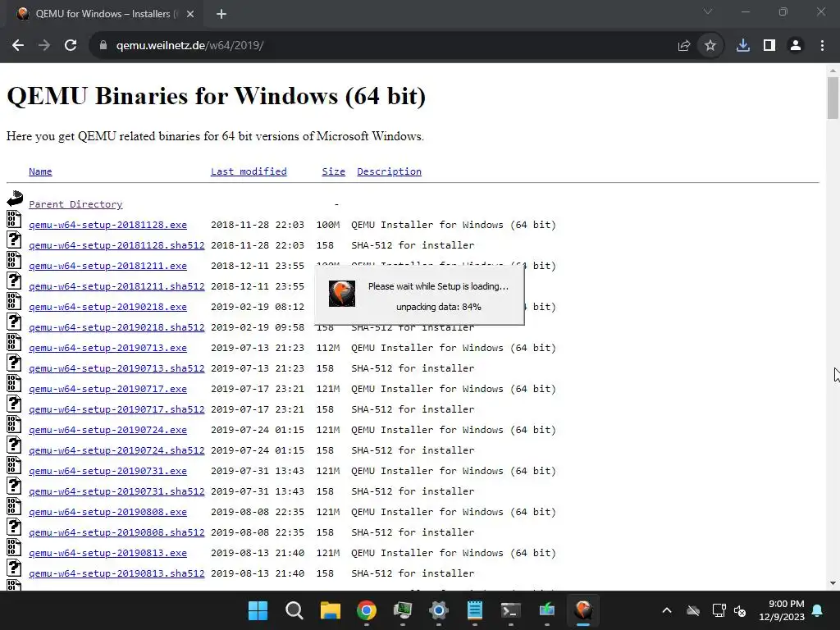Switch to Chrome on the taskbar
The width and height of the screenshot is (840, 630).
coord(367,610)
